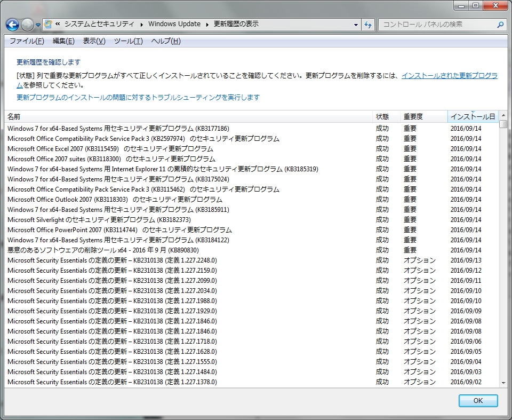Select the PowerPoint 2007 KB3114744 row
Image resolution: width=512 pixels, height=420 pixels.
point(251,230)
